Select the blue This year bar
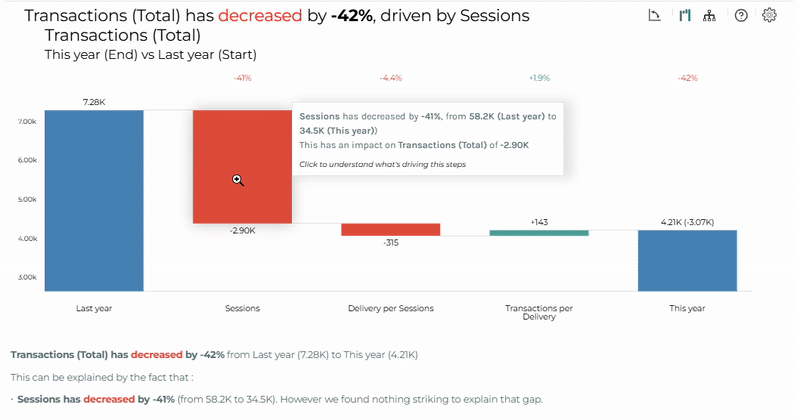This screenshot has height=420, width=800. coord(687,261)
